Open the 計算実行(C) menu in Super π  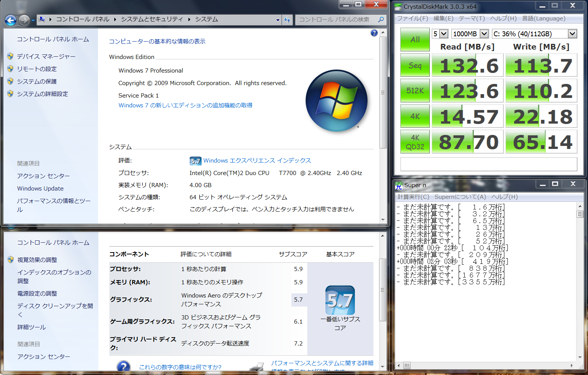pos(413,197)
